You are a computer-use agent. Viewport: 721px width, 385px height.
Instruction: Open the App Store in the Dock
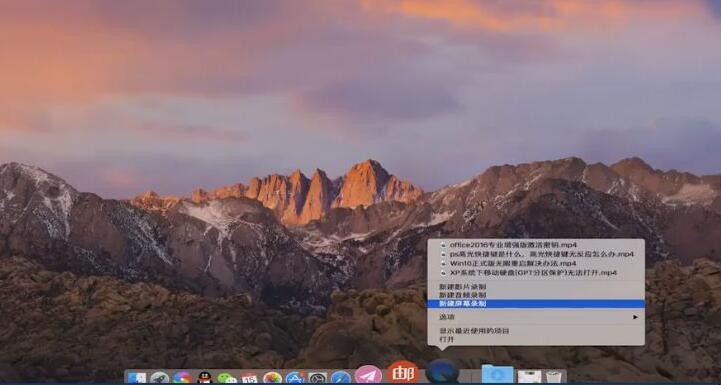pos(295,378)
